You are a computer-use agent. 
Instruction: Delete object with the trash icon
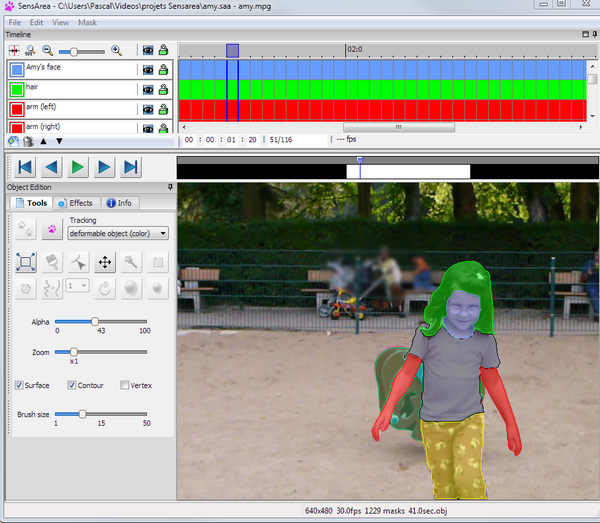[28, 141]
